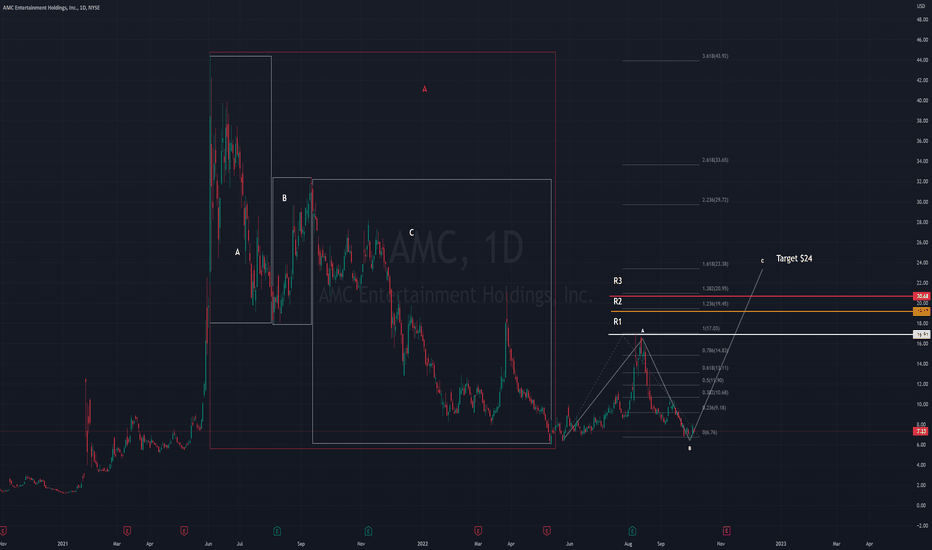Click the AMC Entertainment Holdings symbol title

tap(52, 8)
